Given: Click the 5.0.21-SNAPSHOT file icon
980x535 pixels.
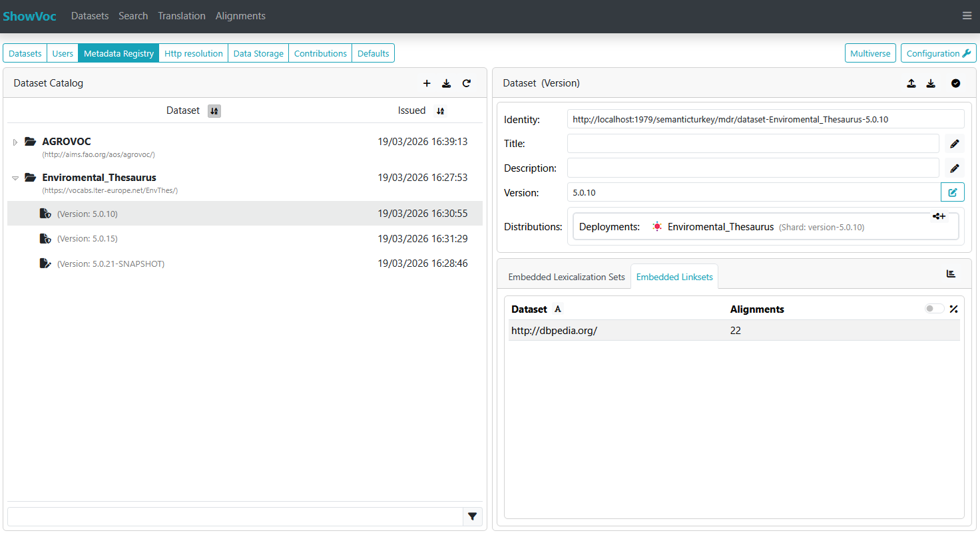Looking at the screenshot, I should (45, 264).
